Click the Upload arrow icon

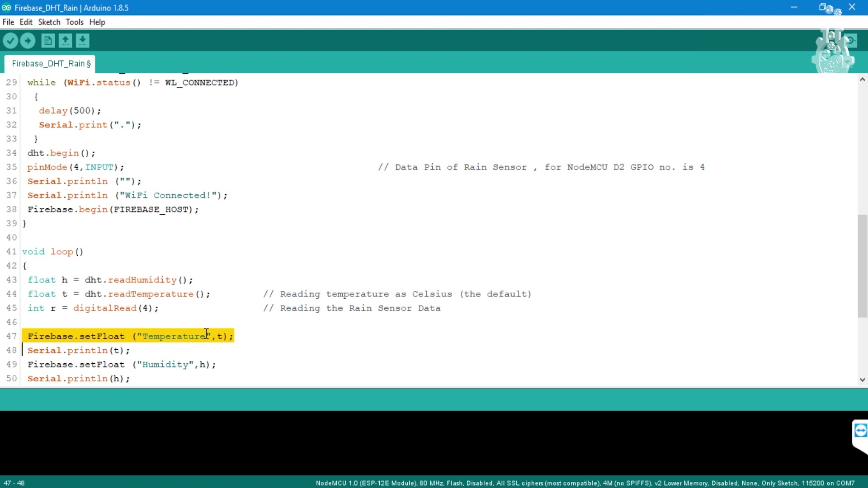tap(28, 41)
